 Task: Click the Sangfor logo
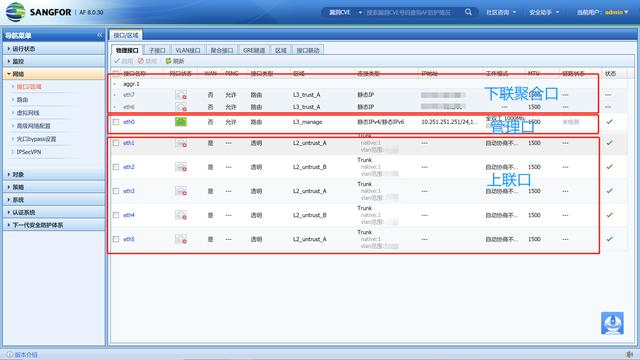click(x=16, y=11)
